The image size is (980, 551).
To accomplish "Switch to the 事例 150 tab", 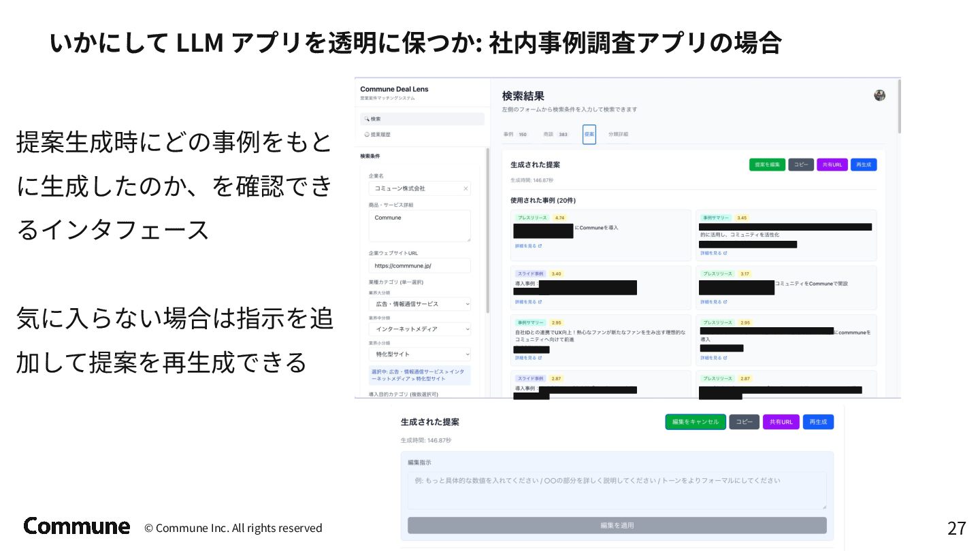I will (516, 135).
